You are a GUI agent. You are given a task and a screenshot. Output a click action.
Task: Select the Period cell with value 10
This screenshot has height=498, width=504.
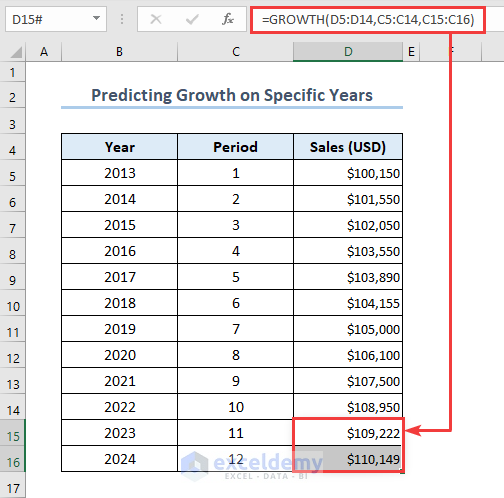tap(235, 407)
